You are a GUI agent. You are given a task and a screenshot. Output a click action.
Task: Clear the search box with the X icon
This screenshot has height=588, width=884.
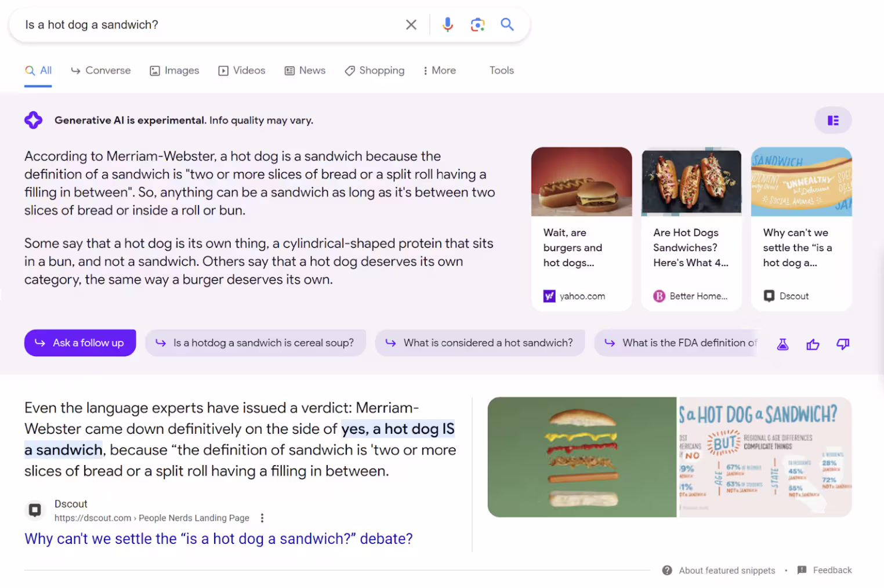point(411,25)
